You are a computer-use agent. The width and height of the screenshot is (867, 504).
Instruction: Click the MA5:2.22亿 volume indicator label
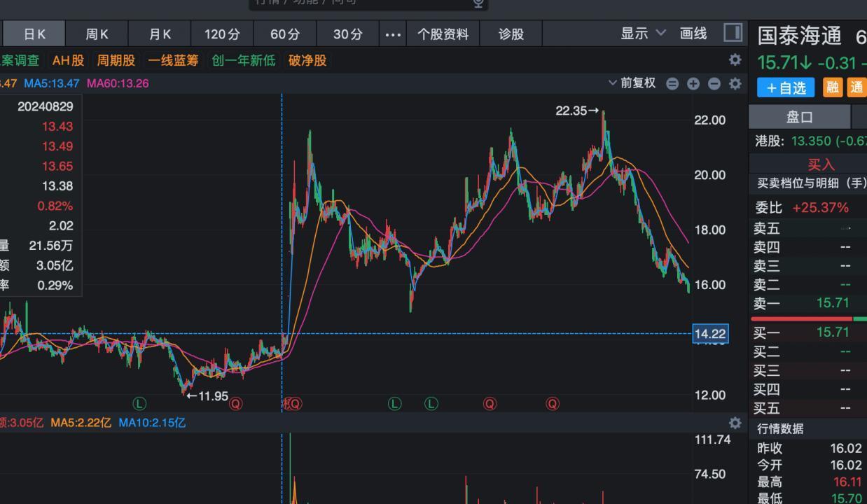point(81,423)
